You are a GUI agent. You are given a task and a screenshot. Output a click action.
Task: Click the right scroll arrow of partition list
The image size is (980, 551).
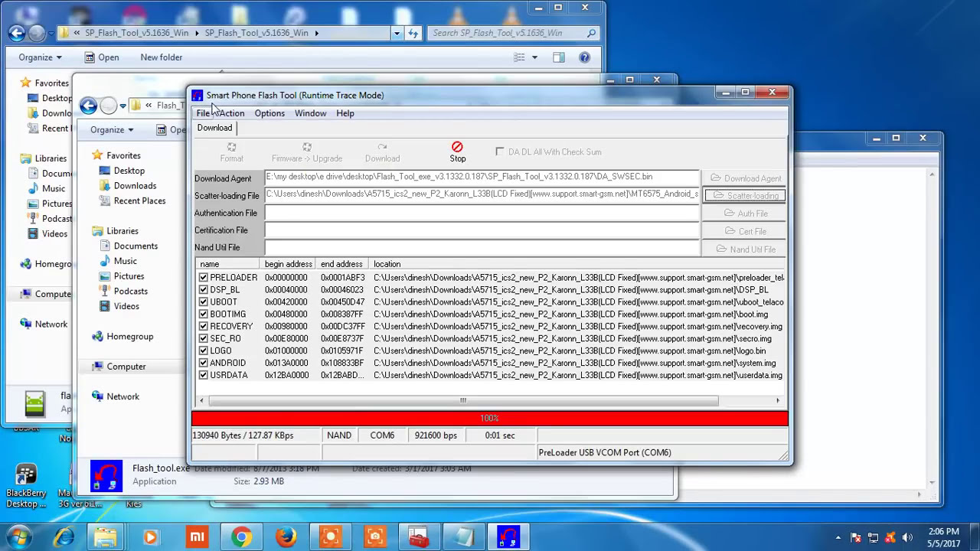click(x=778, y=400)
